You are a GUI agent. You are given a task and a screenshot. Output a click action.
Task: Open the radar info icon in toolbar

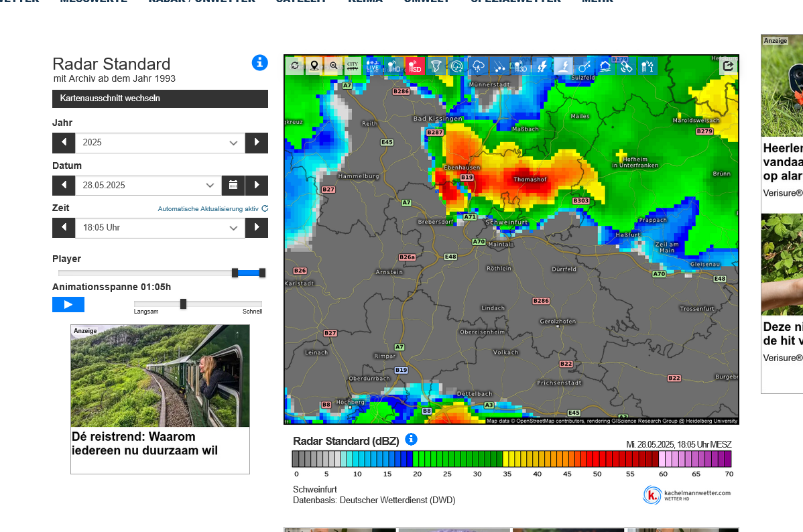tap(647, 66)
